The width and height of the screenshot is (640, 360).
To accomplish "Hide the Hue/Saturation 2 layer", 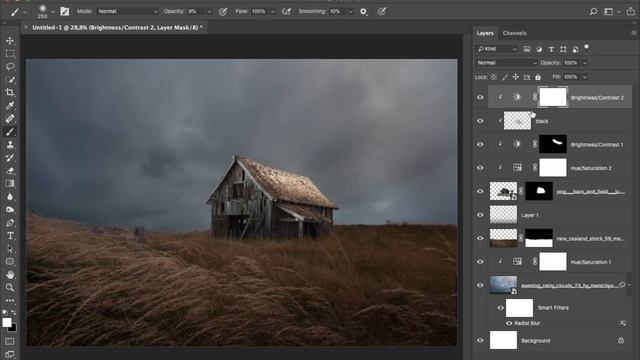I will point(480,168).
